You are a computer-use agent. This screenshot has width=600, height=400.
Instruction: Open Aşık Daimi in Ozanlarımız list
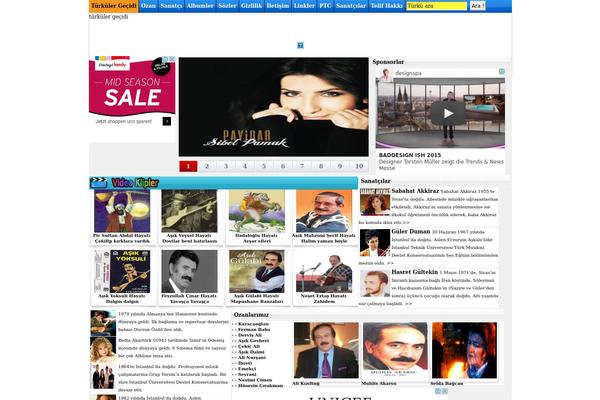[251, 352]
